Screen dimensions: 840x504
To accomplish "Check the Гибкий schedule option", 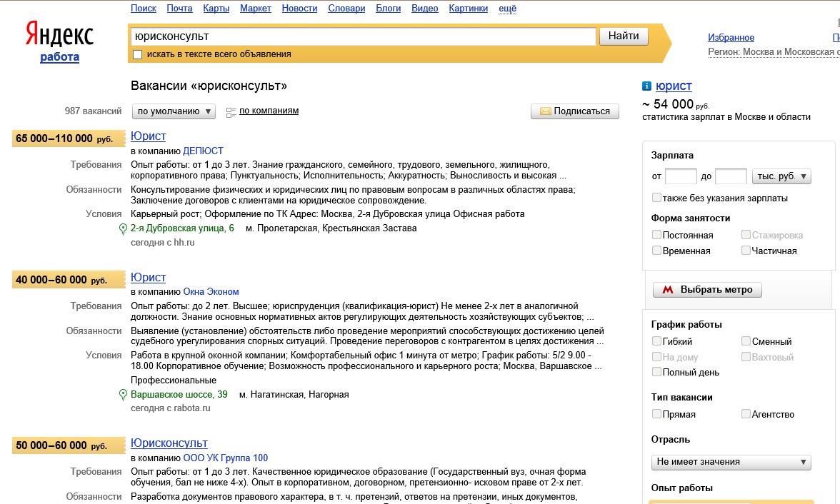I will click(x=656, y=341).
